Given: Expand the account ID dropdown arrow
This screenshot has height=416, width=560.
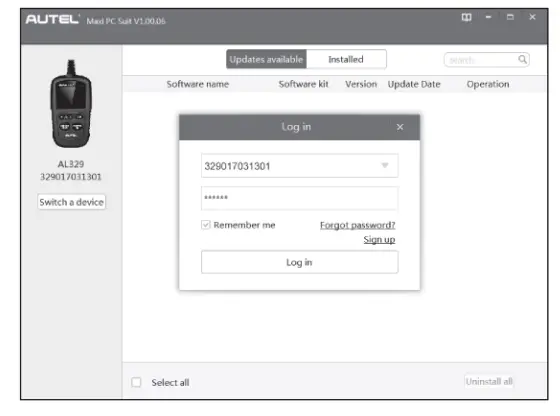Looking at the screenshot, I should (x=385, y=165).
